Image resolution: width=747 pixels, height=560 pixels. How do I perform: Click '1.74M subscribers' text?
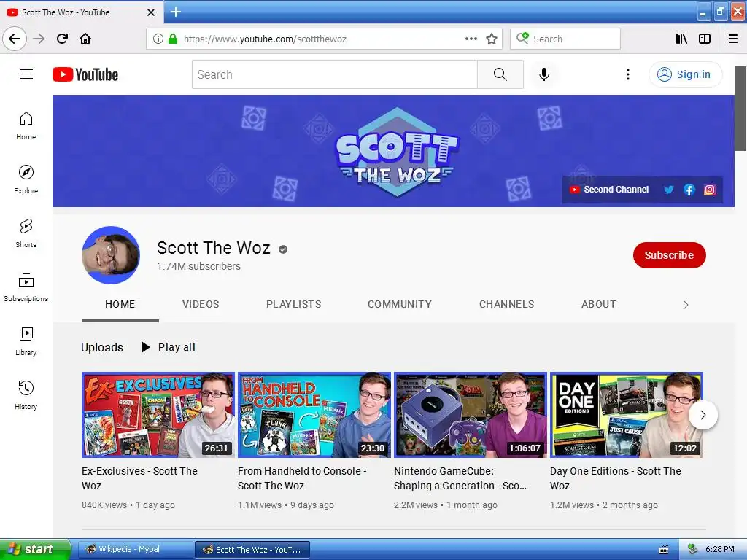coord(198,267)
